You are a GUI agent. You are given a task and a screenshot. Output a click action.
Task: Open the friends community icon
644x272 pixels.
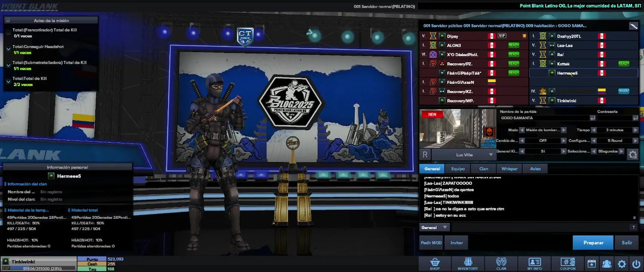coord(607,264)
